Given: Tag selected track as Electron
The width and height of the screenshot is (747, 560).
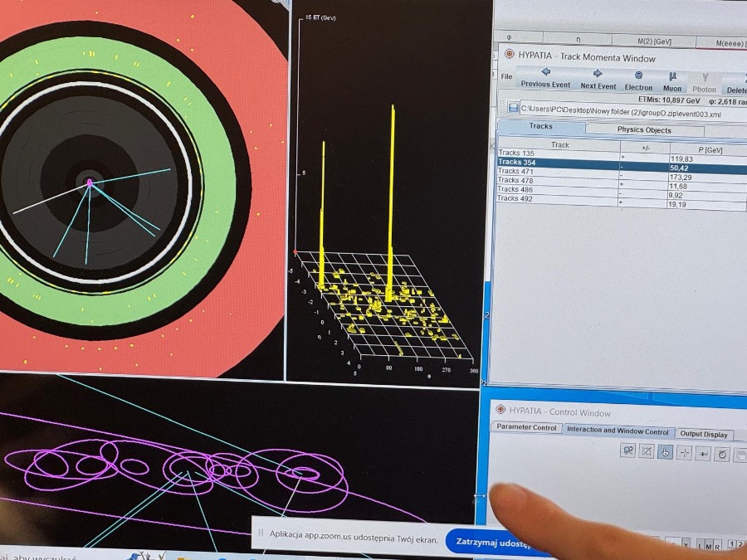Looking at the screenshot, I should pyautogui.click(x=638, y=80).
